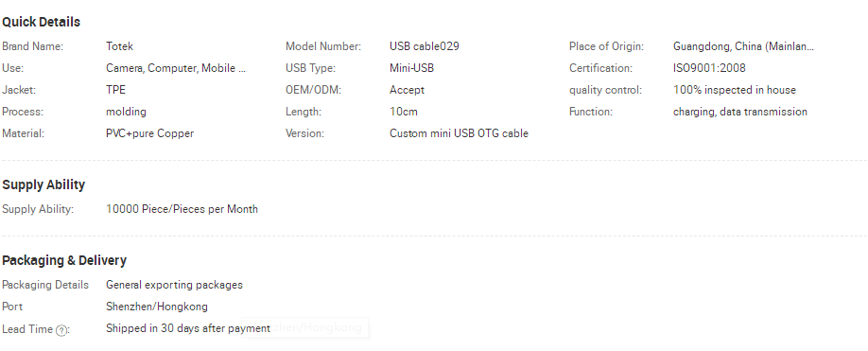
Task: Click the '100% inspected in house' text
Action: click(735, 90)
